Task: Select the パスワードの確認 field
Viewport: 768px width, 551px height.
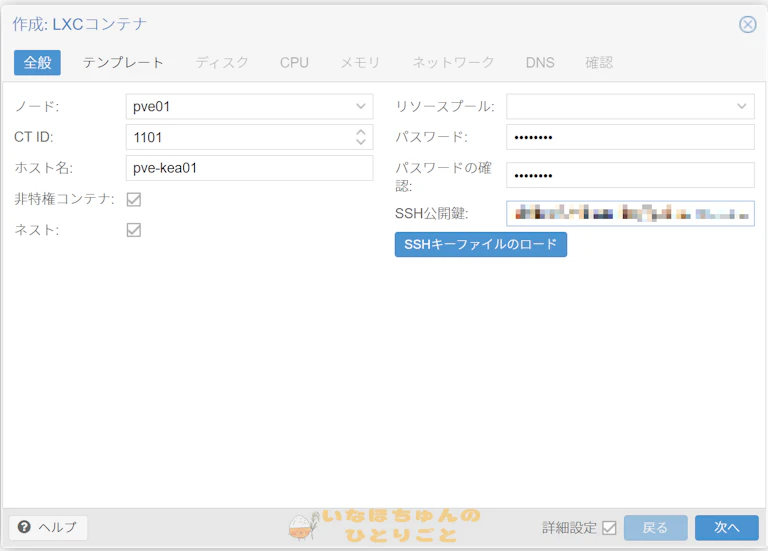Action: point(629,175)
